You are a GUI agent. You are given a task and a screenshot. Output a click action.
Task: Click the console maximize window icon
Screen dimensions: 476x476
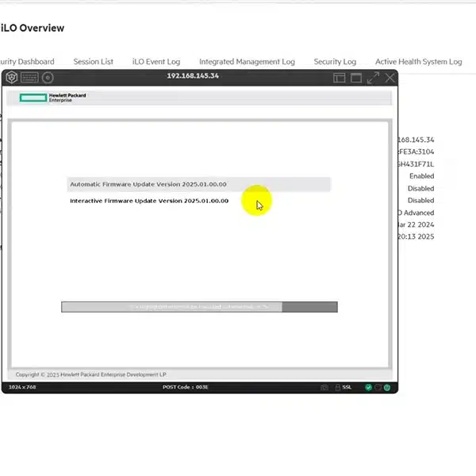pos(356,78)
